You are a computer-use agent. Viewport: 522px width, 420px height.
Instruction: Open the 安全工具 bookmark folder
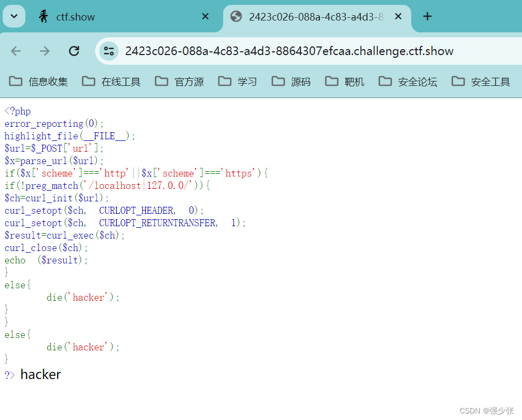(x=481, y=82)
